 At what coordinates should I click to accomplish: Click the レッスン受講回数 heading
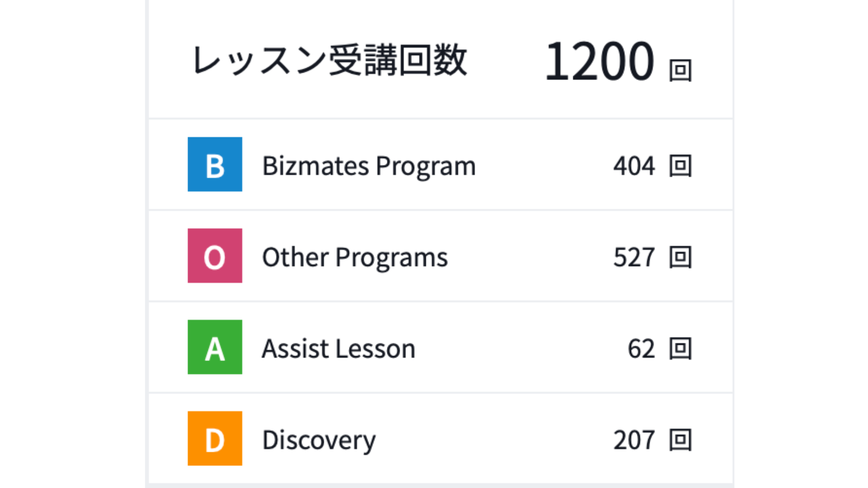(x=330, y=60)
